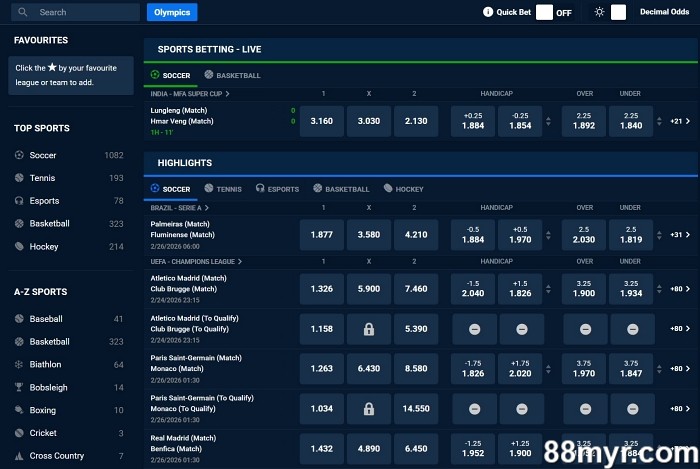This screenshot has height=469, width=700.
Task: Select Basketball tab in Highlights
Action: pyautogui.click(x=341, y=189)
